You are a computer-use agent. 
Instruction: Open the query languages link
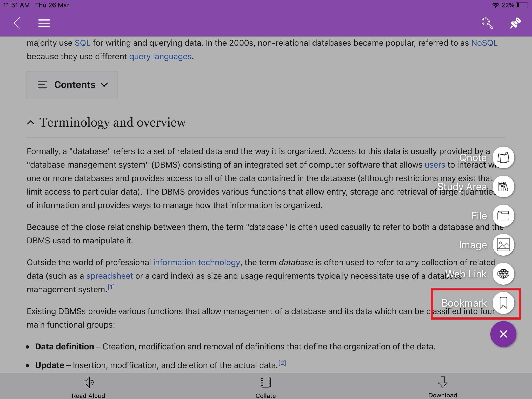(160, 56)
